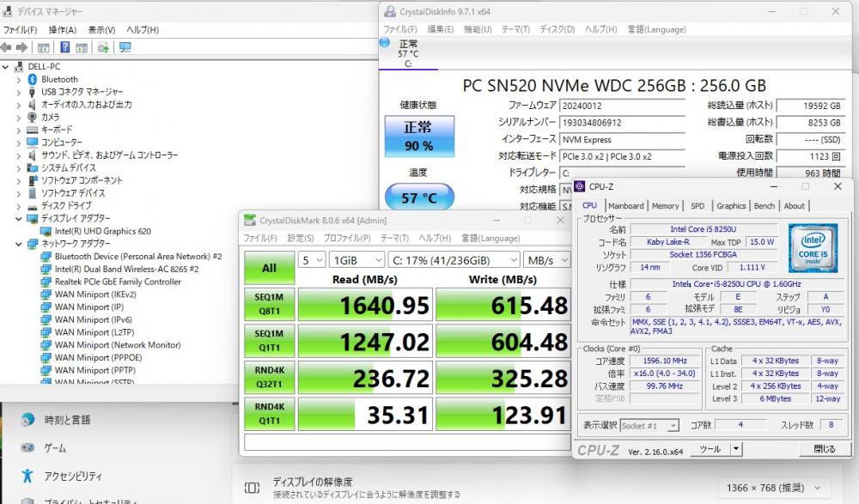
Task: Click the CrystalDiskInfo title bar app icon
Action: click(x=389, y=11)
